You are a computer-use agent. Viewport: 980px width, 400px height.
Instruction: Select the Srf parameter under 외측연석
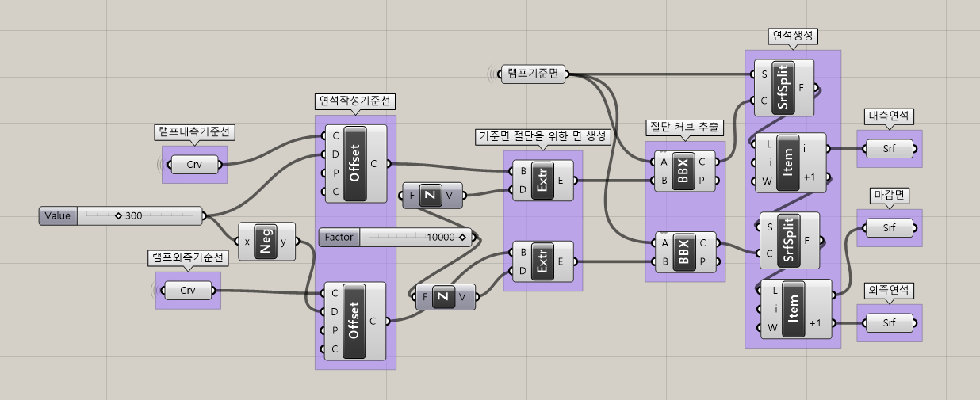pyautogui.click(x=890, y=322)
